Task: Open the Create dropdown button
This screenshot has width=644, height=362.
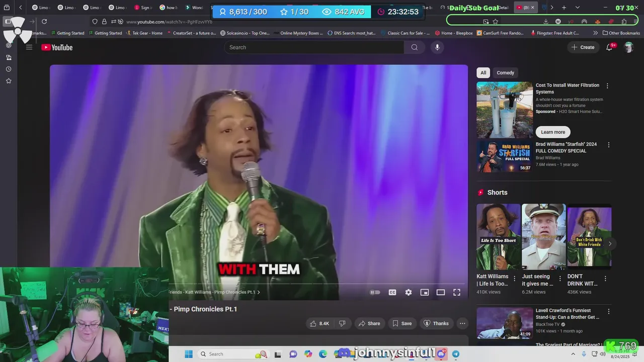Action: (x=583, y=47)
